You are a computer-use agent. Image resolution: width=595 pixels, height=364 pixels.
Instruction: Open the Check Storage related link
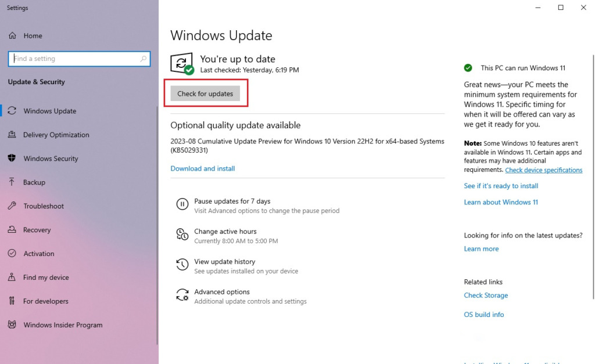coord(486,295)
